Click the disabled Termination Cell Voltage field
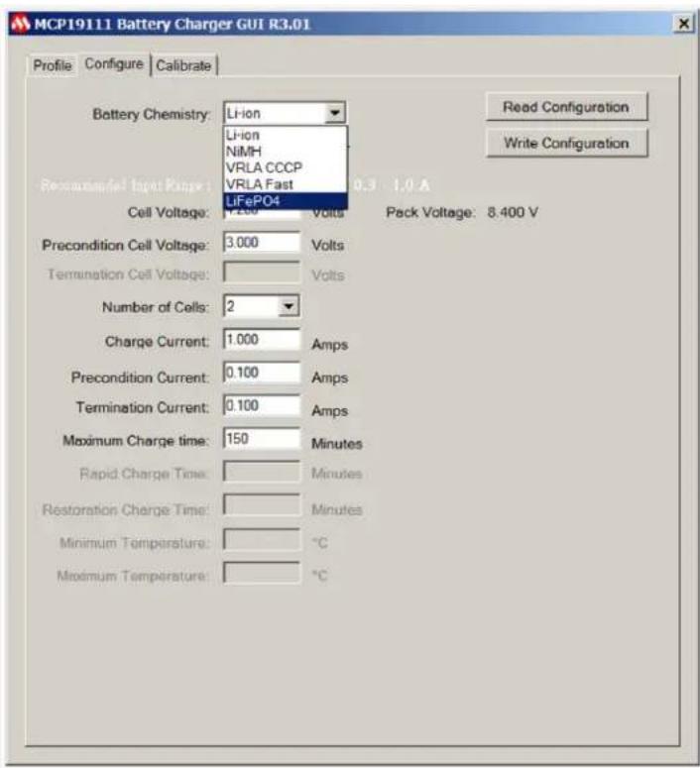The height and width of the screenshot is (768, 700). point(262,273)
